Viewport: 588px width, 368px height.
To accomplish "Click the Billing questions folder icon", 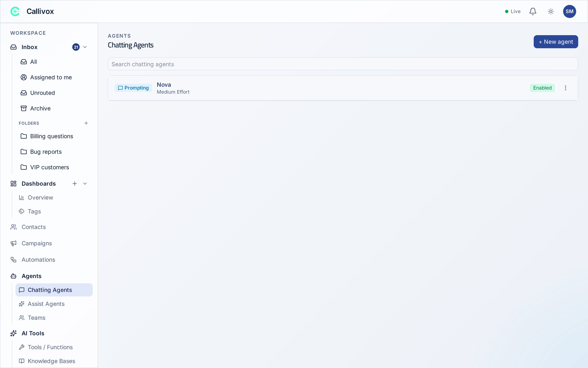I will point(23,136).
